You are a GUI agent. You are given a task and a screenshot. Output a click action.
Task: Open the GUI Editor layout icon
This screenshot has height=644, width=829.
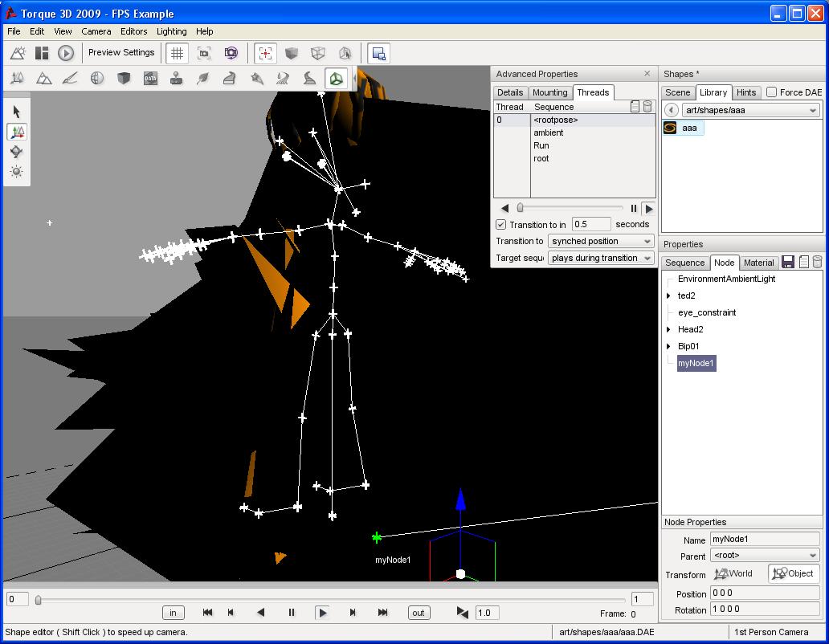tap(42, 53)
